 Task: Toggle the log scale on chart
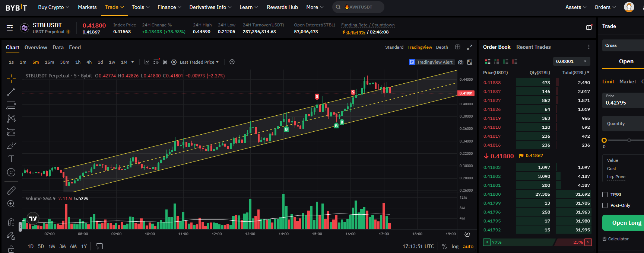455,246
